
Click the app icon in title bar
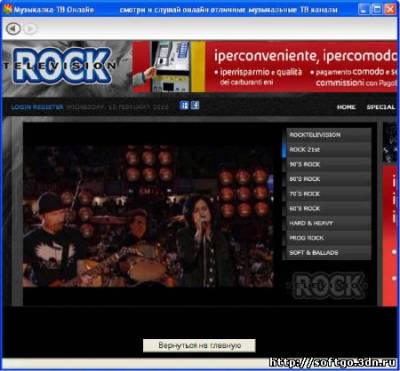click(8, 9)
